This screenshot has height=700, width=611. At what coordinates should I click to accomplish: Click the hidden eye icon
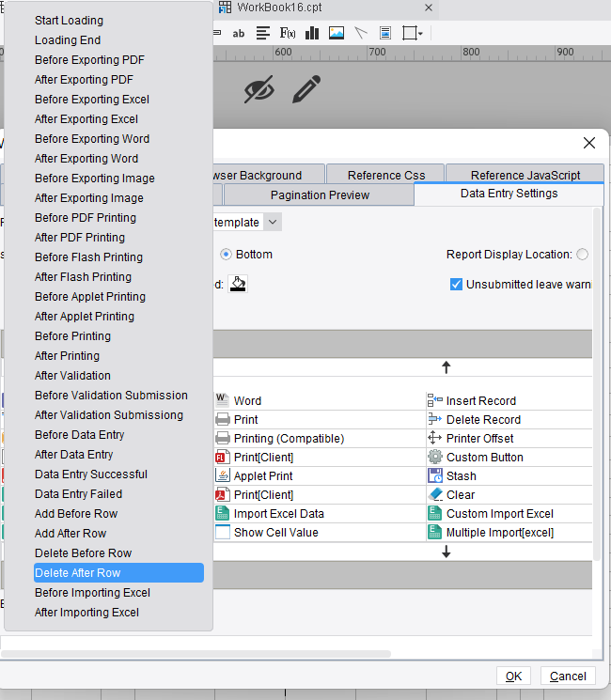click(259, 89)
